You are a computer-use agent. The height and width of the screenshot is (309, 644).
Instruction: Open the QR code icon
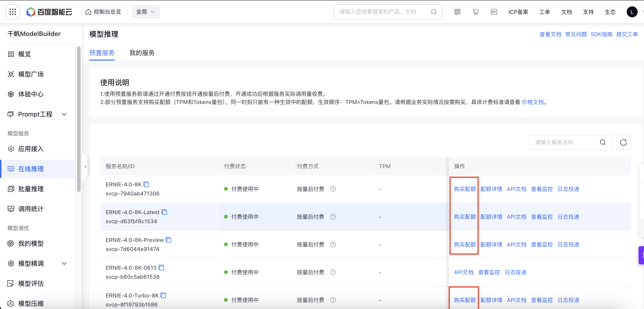point(457,12)
